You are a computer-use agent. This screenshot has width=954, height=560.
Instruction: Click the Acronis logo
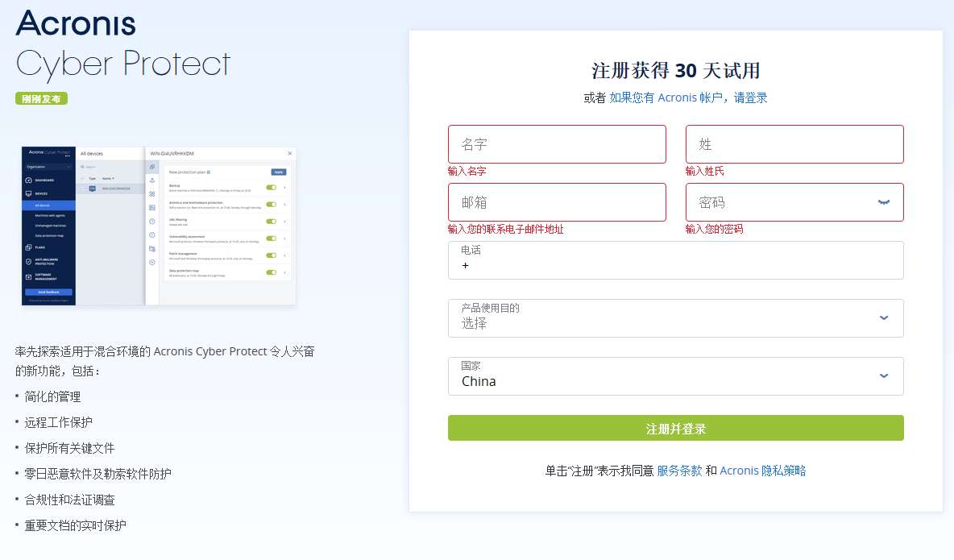[x=76, y=23]
